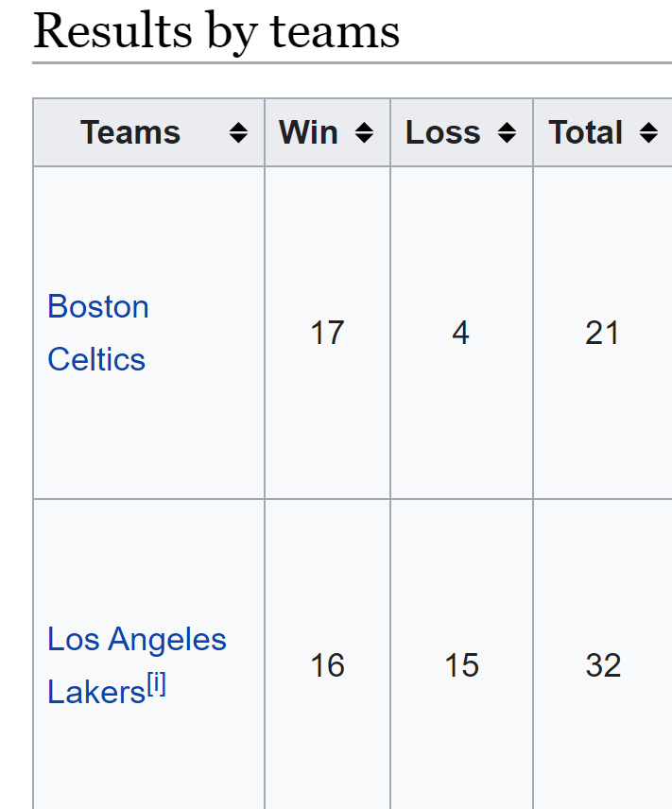Click the Total column header label
Viewport: 672px width, 809px height.
(586, 133)
